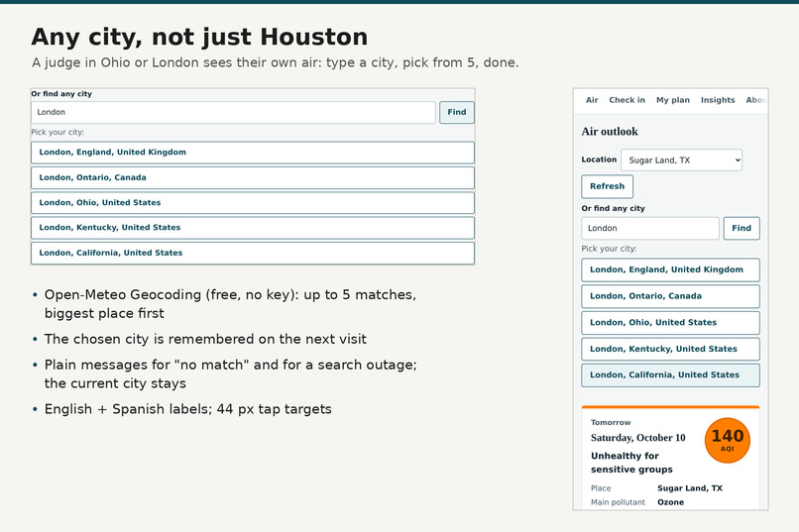Pick London, Kentucky, United States in the large list
This screenshot has width=799, height=532.
click(253, 228)
